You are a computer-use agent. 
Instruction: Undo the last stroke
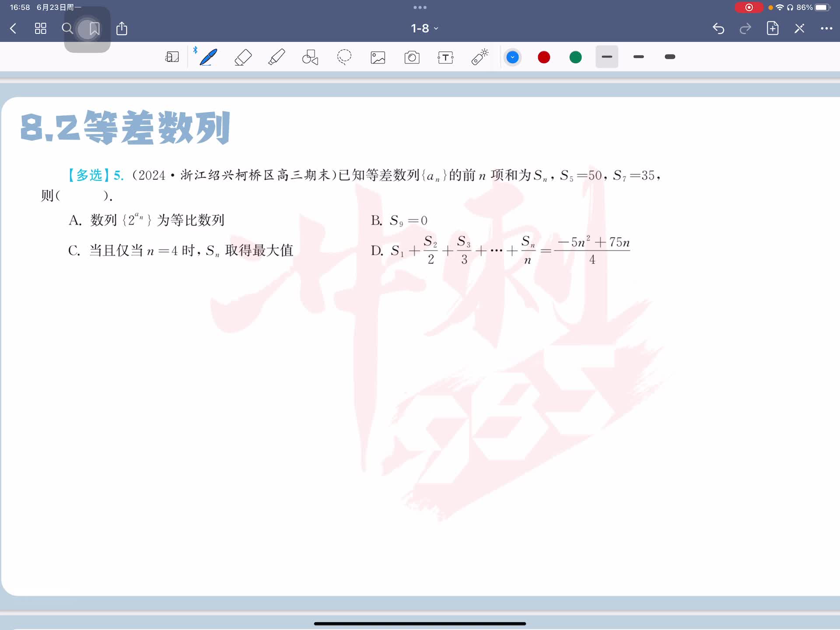(718, 28)
